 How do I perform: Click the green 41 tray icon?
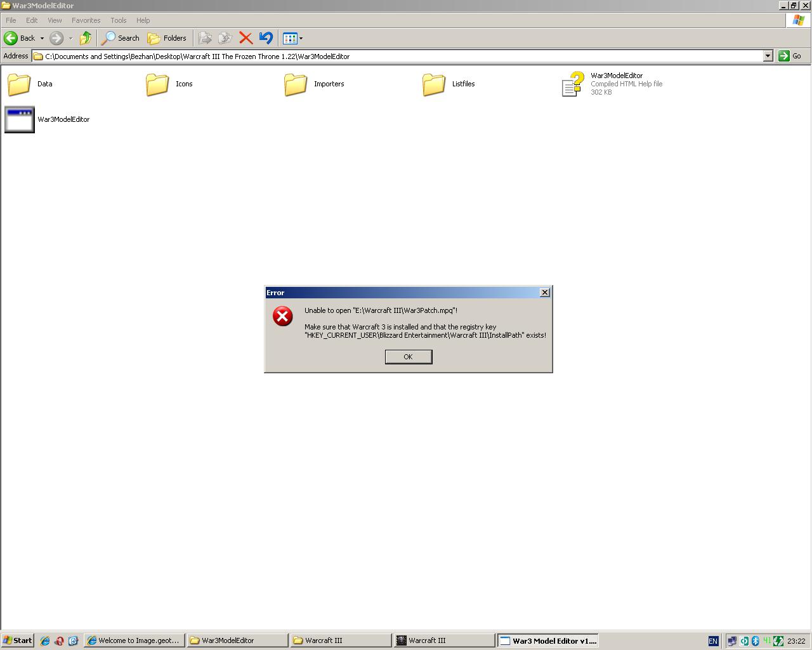click(766, 641)
